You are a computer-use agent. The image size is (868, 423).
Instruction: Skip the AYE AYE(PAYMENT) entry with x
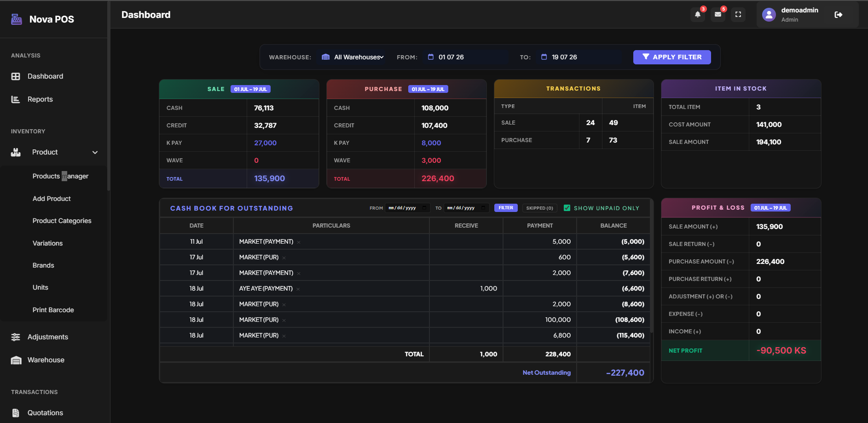[x=298, y=289]
